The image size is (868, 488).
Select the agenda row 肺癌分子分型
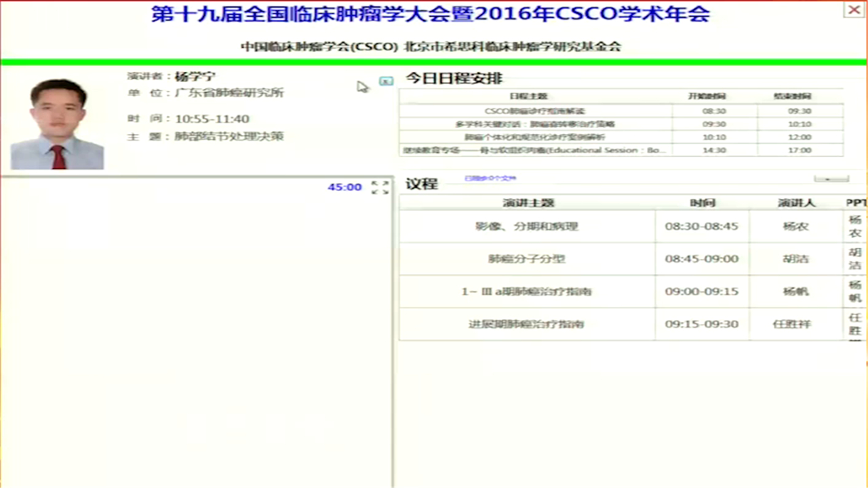tap(527, 259)
